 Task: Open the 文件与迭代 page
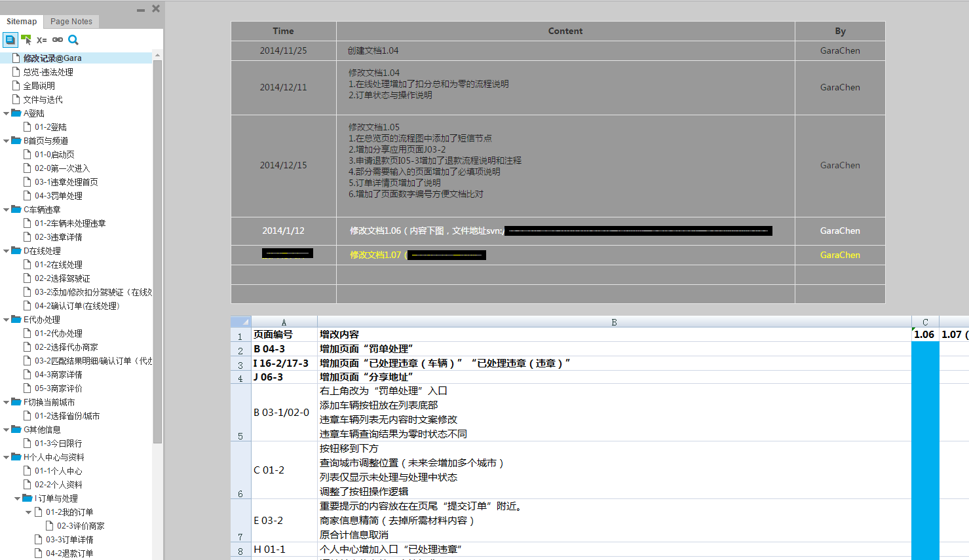click(43, 100)
